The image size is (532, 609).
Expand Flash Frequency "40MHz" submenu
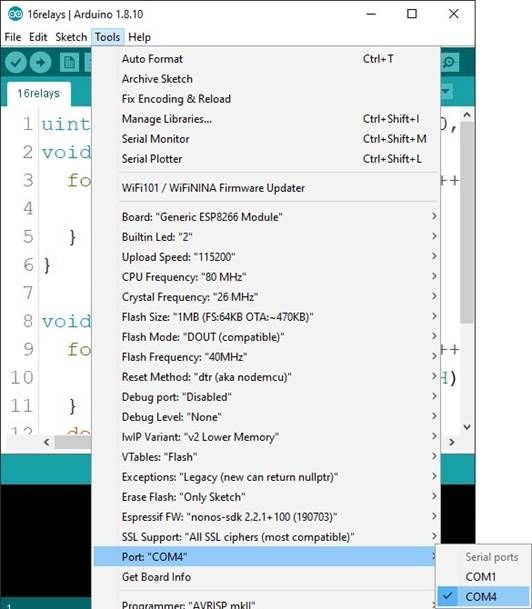click(266, 357)
